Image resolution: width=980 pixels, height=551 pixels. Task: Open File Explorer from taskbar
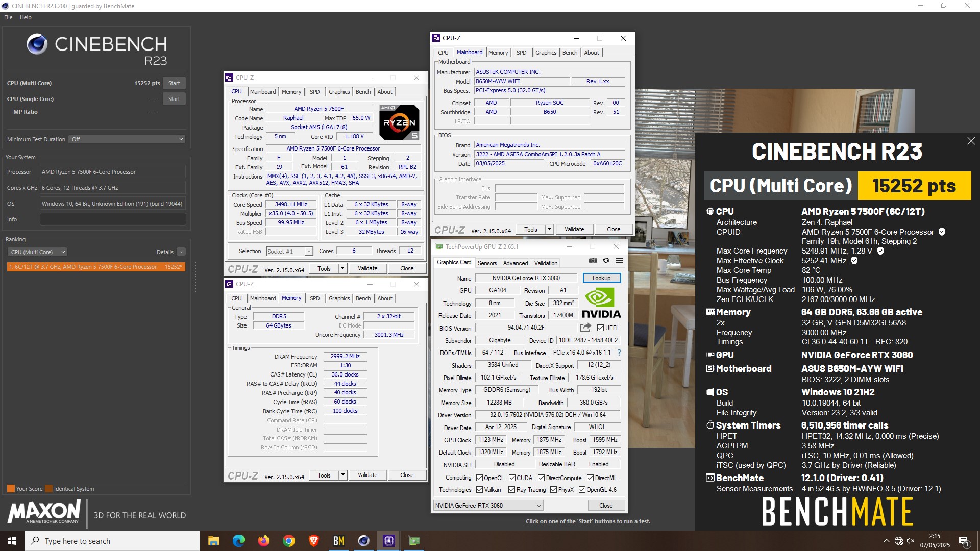click(x=214, y=541)
